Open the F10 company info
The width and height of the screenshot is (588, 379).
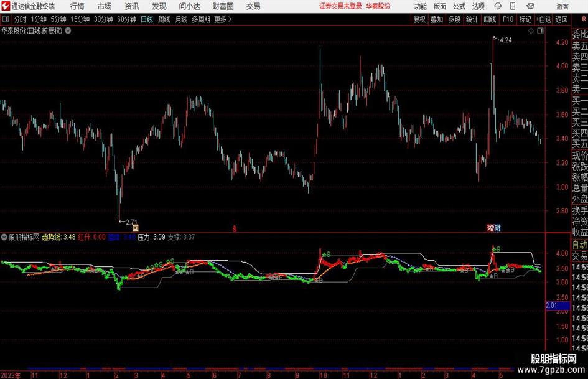[x=508, y=19]
